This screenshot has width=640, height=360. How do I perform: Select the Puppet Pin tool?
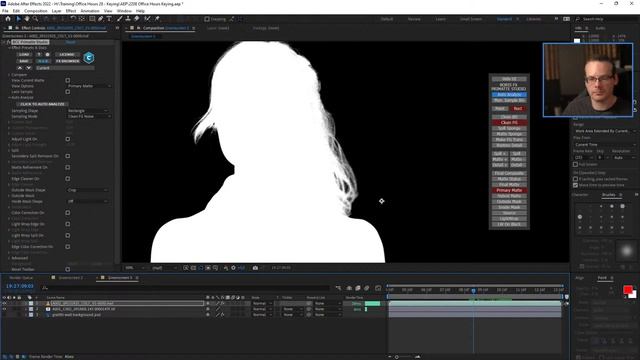click(157, 19)
